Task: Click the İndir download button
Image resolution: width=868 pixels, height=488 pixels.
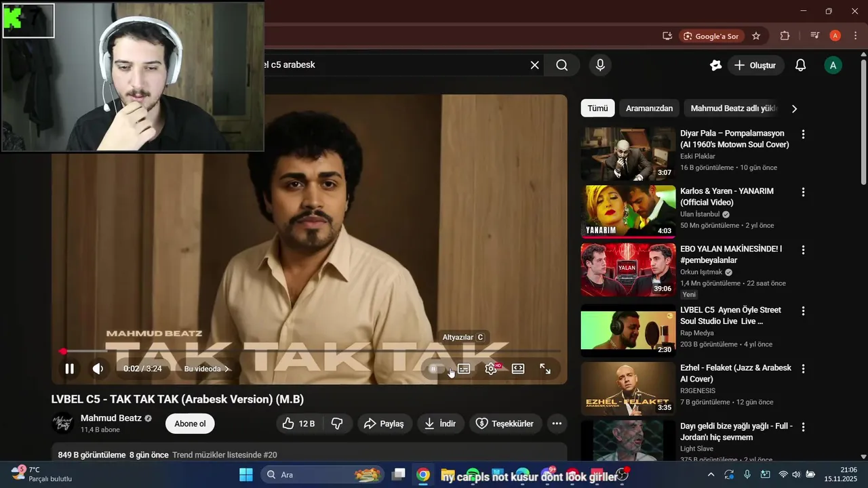Action: (x=440, y=424)
